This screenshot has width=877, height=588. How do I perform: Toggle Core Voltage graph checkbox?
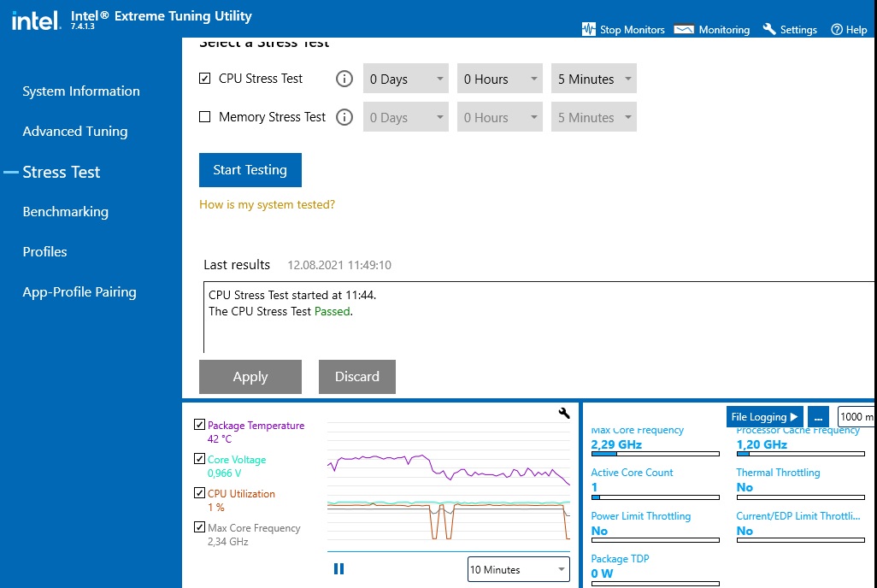[x=199, y=459]
